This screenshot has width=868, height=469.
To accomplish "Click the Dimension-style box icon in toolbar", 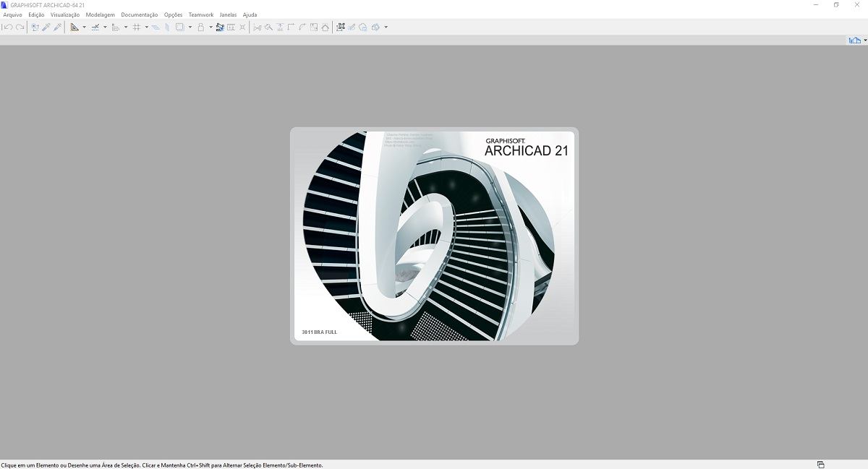I will 231,27.
